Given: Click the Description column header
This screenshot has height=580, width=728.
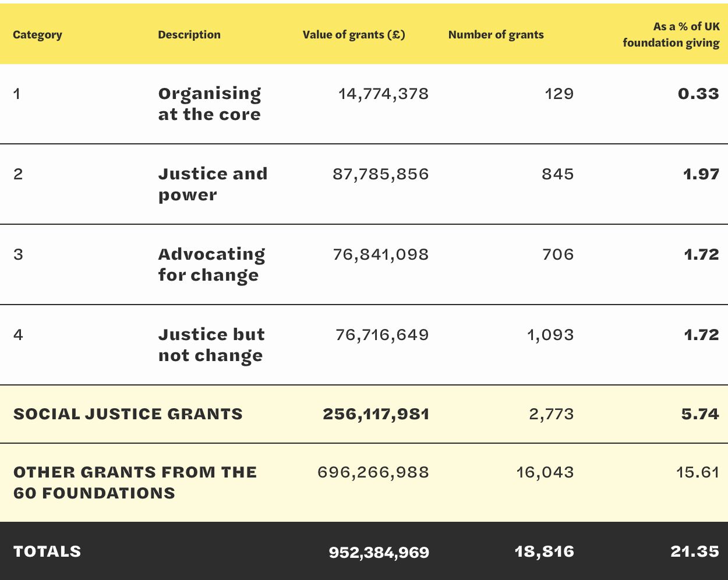Looking at the screenshot, I should coord(189,35).
